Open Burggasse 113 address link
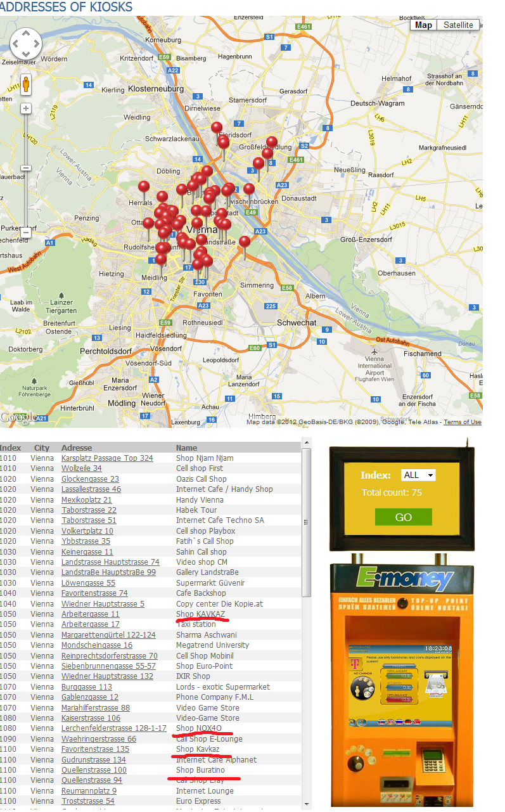The width and height of the screenshot is (505, 812). pyautogui.click(x=87, y=687)
